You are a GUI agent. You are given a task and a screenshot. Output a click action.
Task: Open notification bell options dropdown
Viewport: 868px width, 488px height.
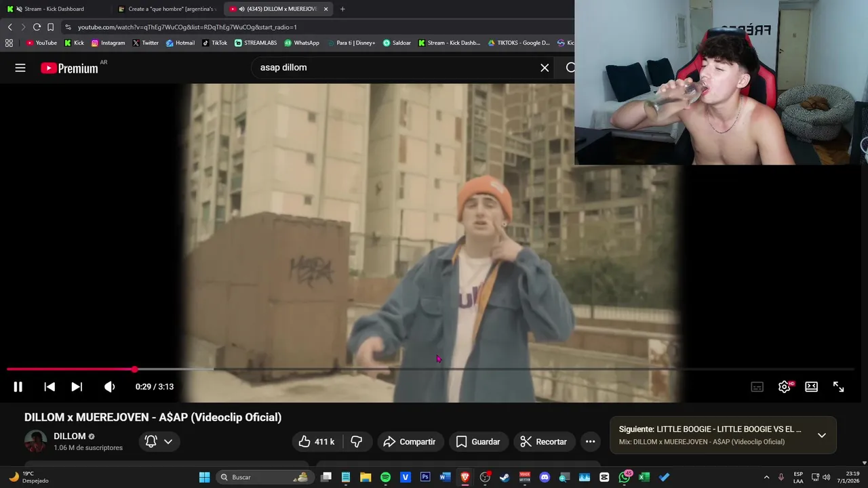pos(159,442)
